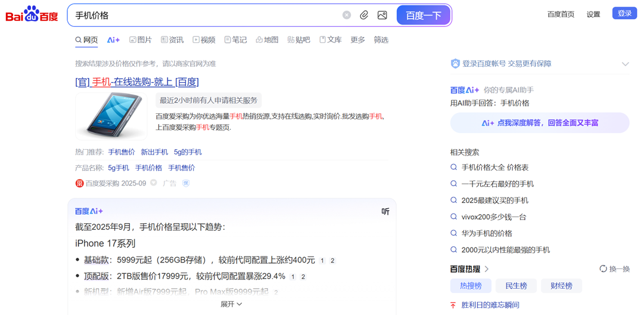
Task: Search 2025最建议买的手机 related query
Action: (495, 200)
